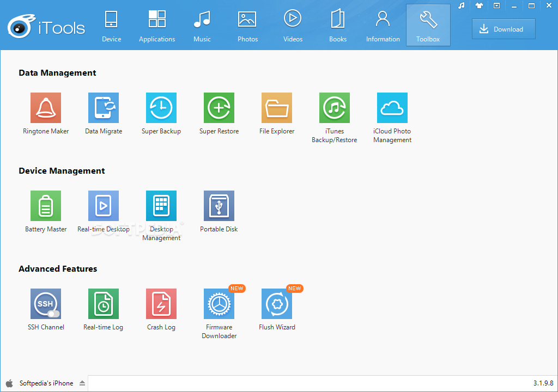Image resolution: width=558 pixels, height=392 pixels.
Task: Click the music note icon in title bar
Action: coord(462,5)
